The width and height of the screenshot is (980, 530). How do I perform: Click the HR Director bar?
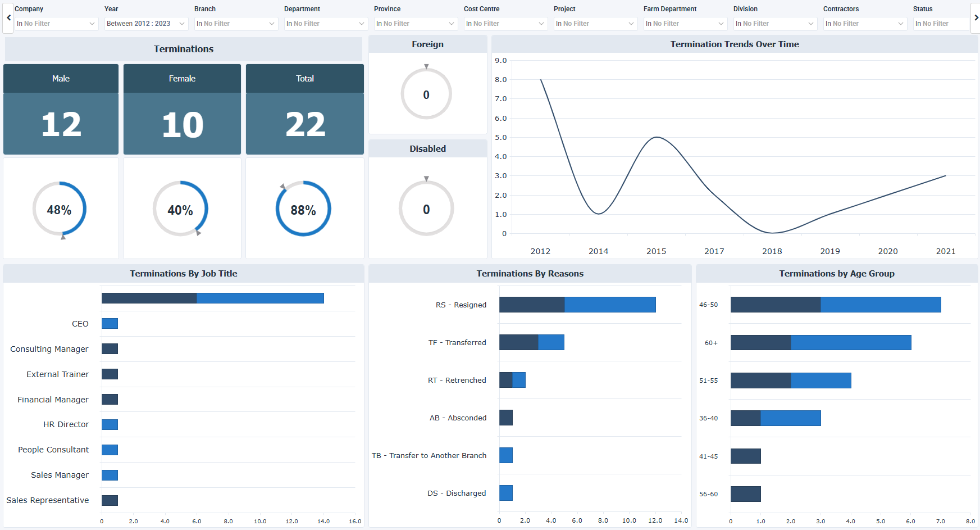pyautogui.click(x=110, y=424)
